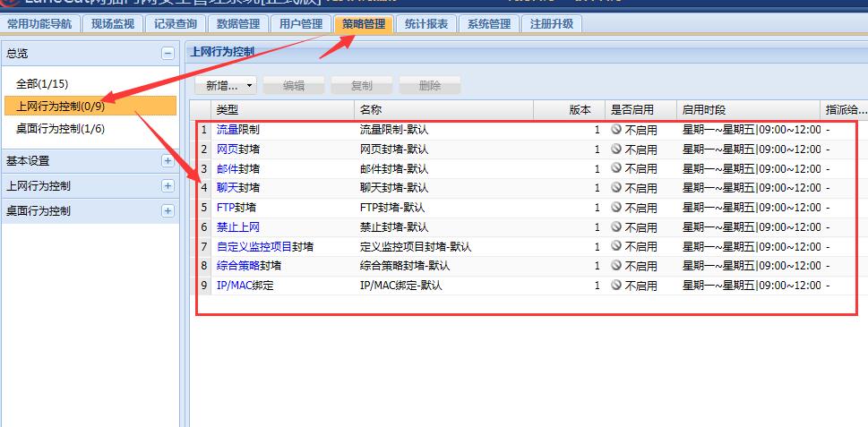Click the disabled status icon for 综合策略封堵 row
The image size is (868, 427).
point(615,266)
